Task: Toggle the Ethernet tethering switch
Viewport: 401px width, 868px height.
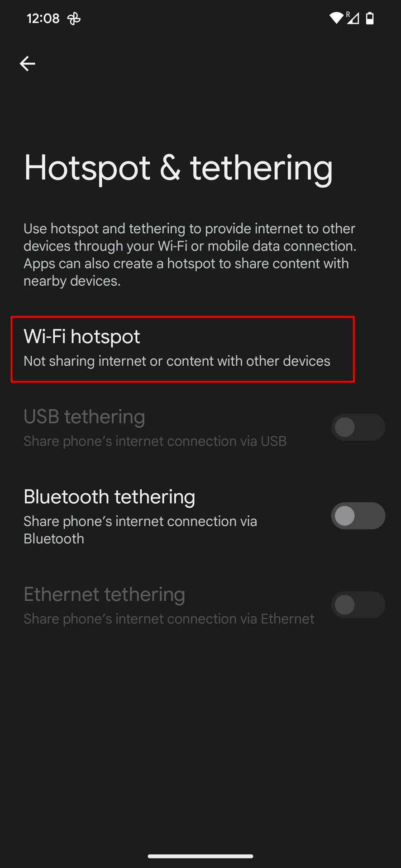Action: click(x=358, y=605)
